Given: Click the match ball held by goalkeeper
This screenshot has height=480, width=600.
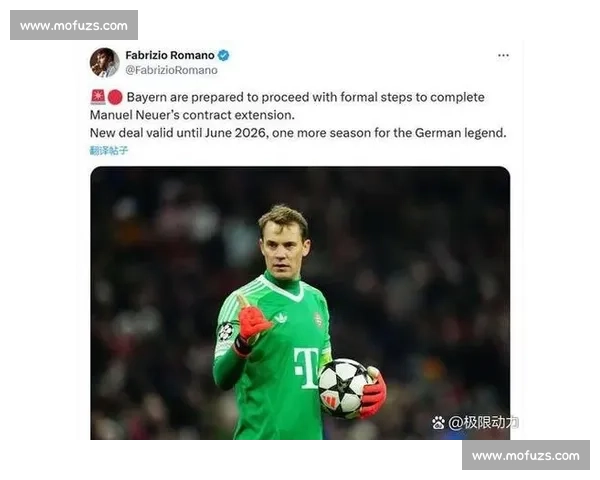Looking at the screenshot, I should click(x=344, y=388).
